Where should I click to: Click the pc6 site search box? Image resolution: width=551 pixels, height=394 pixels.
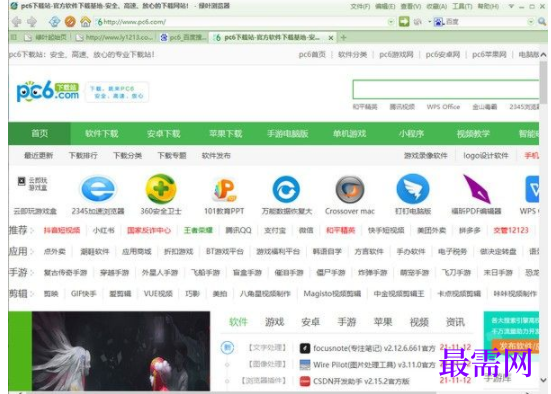coord(446,90)
